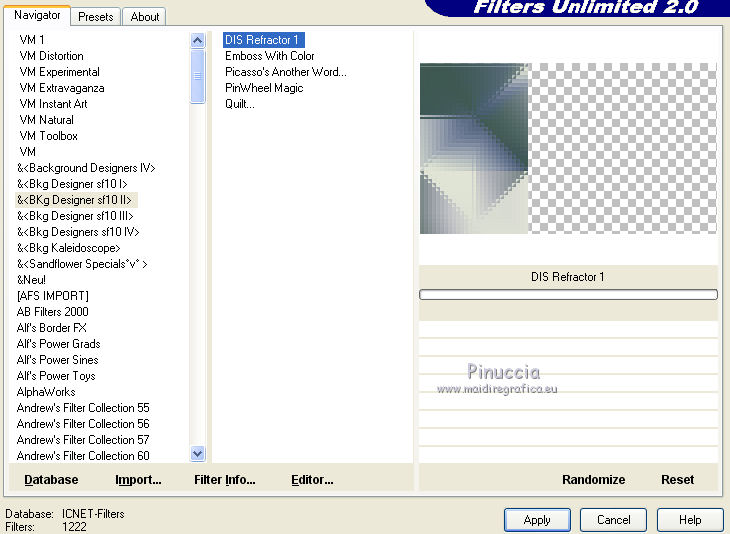
Task: Select &<Bkg Designers sf10 IV> category
Action: pyautogui.click(x=78, y=232)
